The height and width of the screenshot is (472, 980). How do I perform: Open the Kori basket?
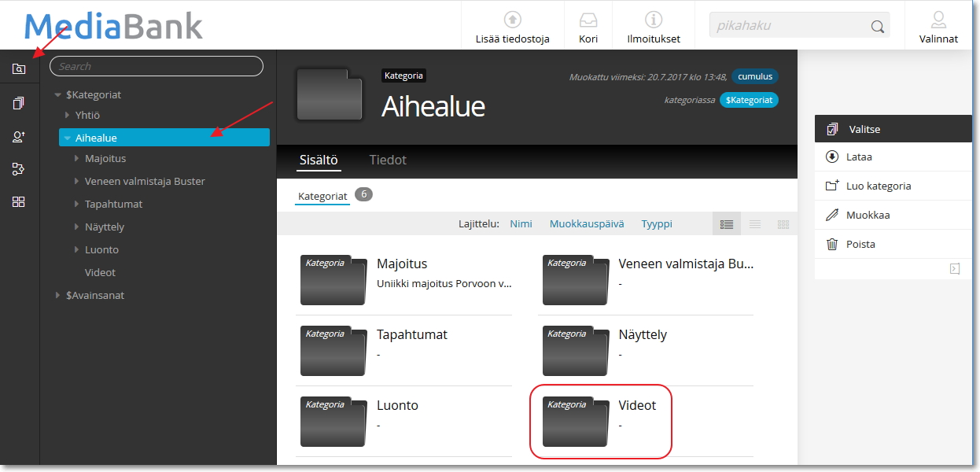(x=588, y=20)
